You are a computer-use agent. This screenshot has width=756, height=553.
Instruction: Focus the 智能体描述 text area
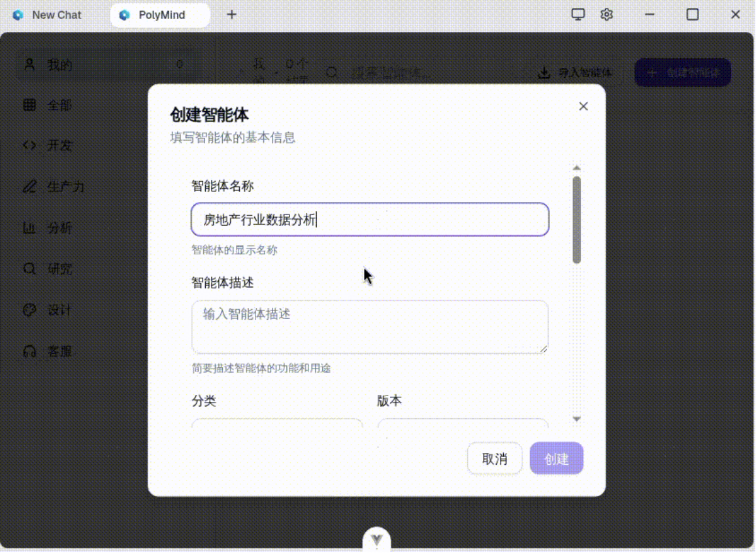tap(370, 327)
